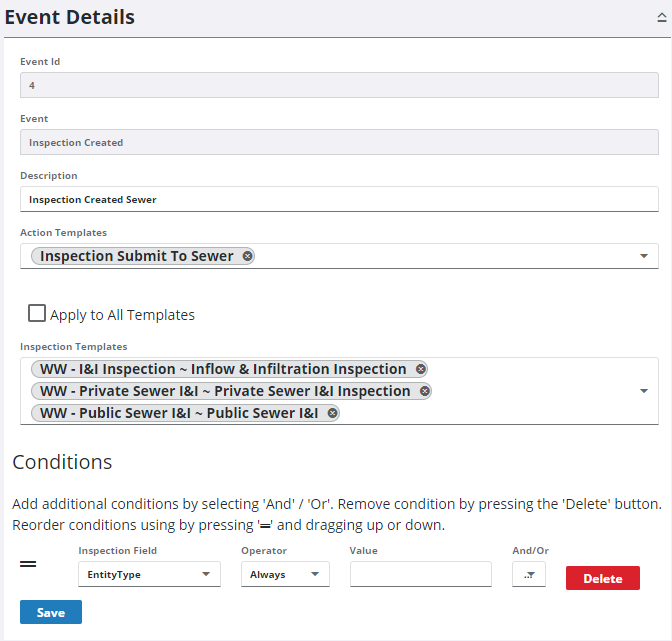Click the Event Details header title
Viewport: 672px width, 641px height.
coord(70,18)
